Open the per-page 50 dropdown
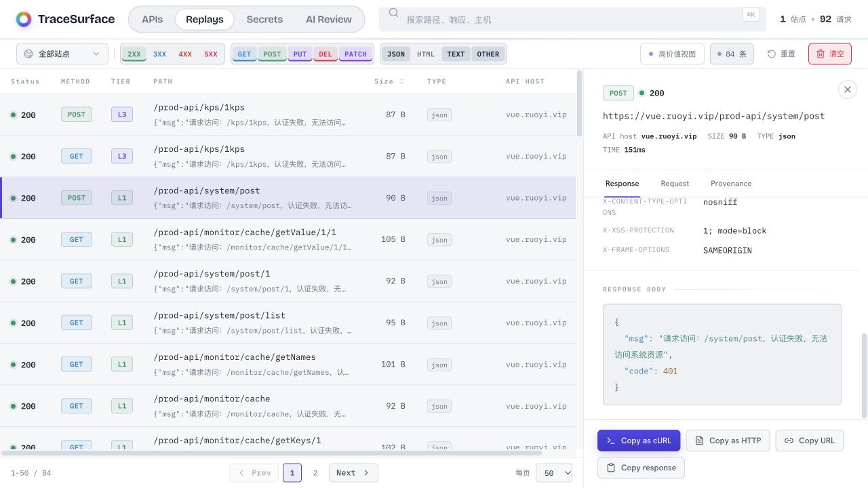Image resolution: width=868 pixels, height=488 pixels. click(554, 473)
